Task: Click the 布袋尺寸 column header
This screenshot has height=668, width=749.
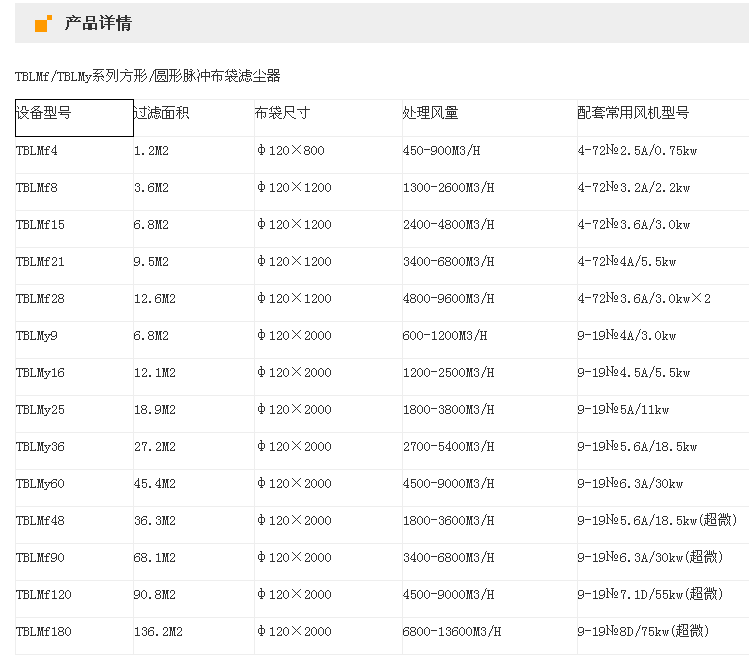Action: click(282, 113)
